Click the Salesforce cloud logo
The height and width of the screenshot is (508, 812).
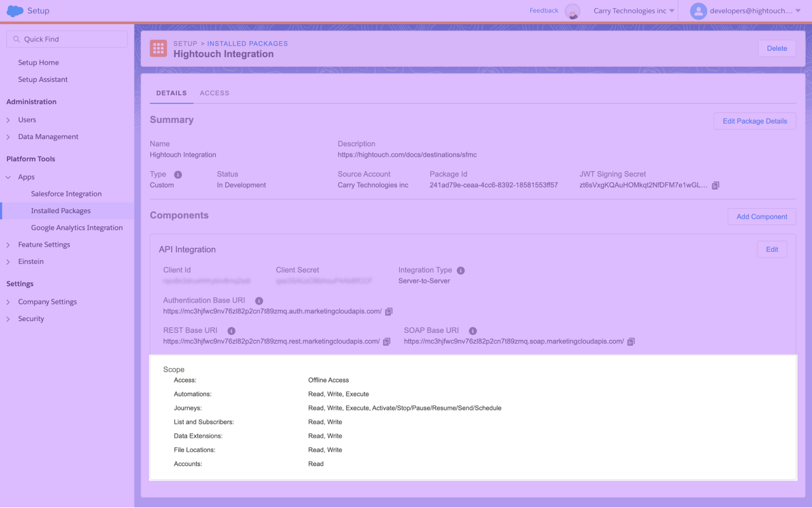point(15,11)
